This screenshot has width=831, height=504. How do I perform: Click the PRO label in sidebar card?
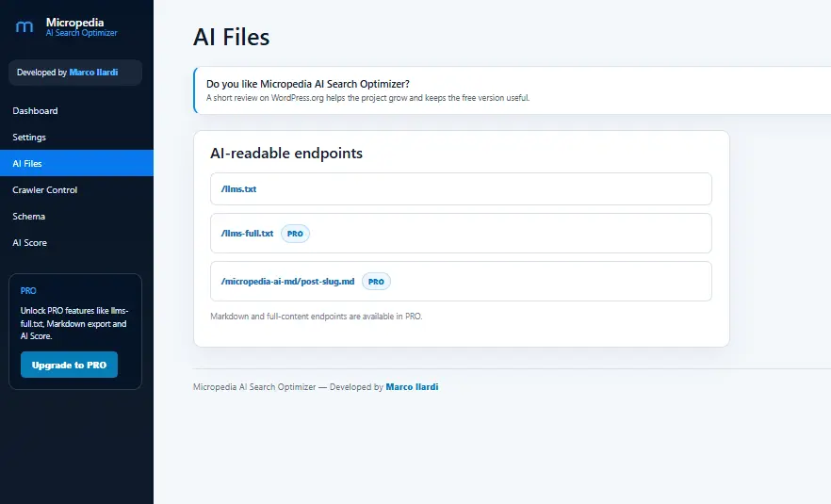coord(28,291)
